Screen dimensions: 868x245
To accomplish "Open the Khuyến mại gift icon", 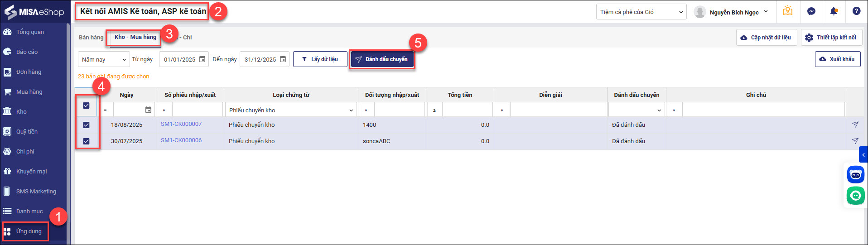I will pos(7,171).
